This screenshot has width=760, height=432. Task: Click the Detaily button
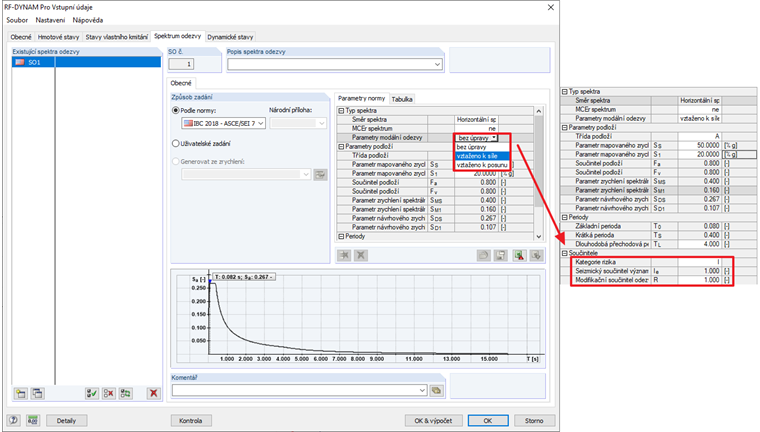[66, 421]
